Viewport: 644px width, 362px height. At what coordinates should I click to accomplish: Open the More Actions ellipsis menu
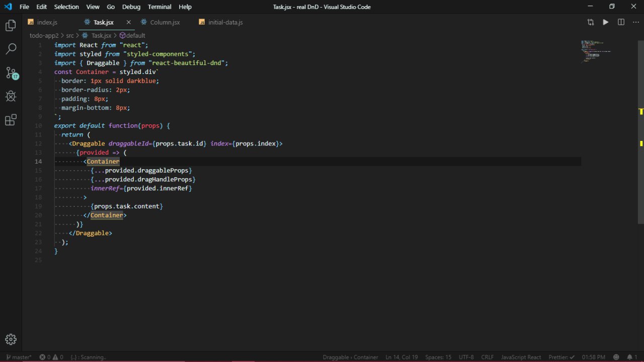tap(636, 22)
